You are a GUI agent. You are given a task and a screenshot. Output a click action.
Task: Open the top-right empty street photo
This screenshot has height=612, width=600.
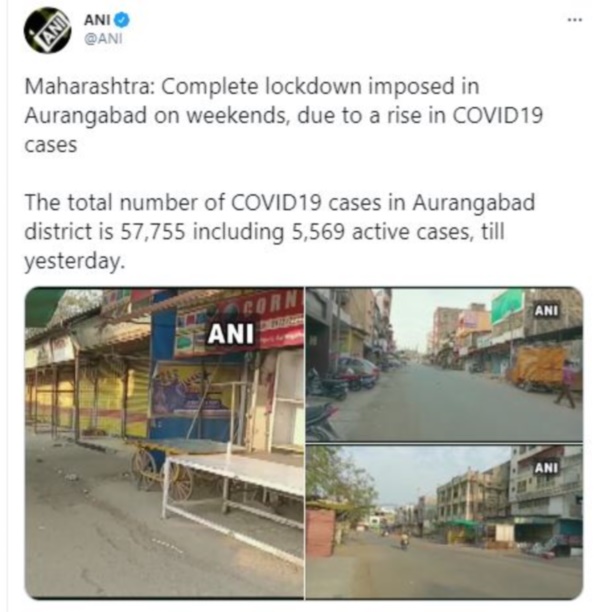coord(444,364)
